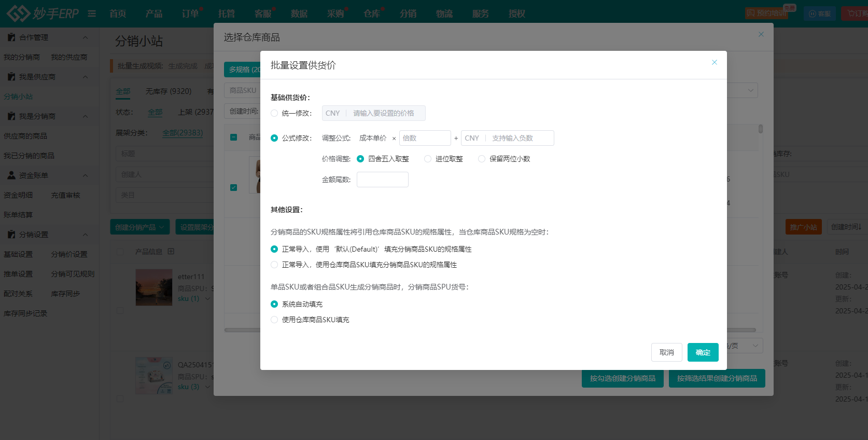Screen dimensions: 868x440
Task: Select the 公式修改 radio option
Action: pyautogui.click(x=274, y=138)
